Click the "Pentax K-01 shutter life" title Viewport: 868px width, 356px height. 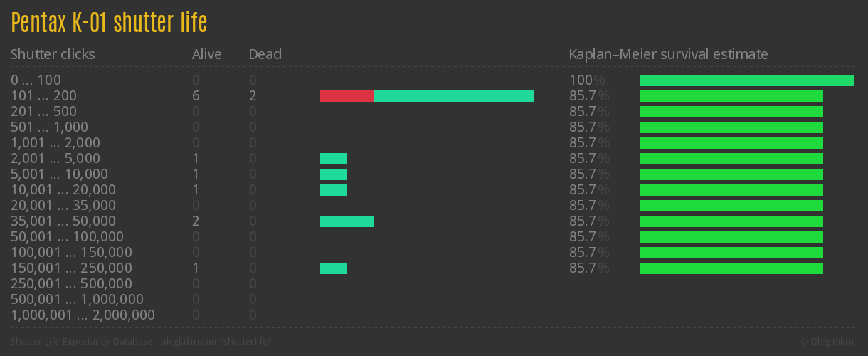[x=109, y=23]
